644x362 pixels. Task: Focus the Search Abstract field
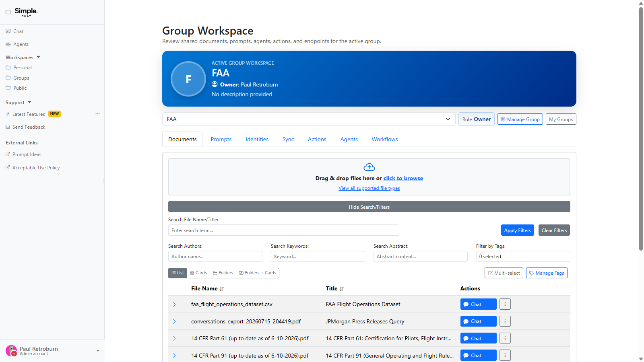[x=420, y=256]
